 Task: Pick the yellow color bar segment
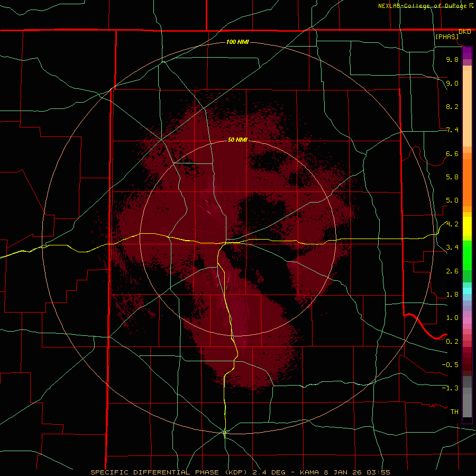[467, 226]
